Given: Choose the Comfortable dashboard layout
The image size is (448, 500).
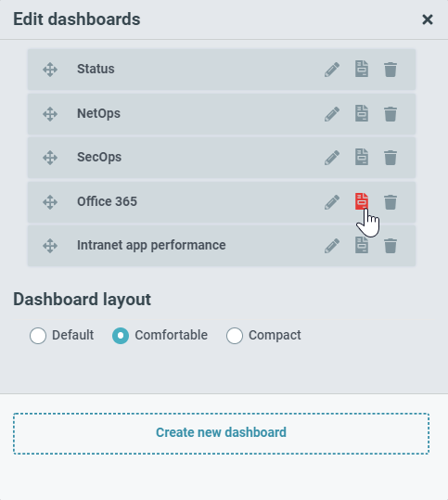Looking at the screenshot, I should (121, 336).
